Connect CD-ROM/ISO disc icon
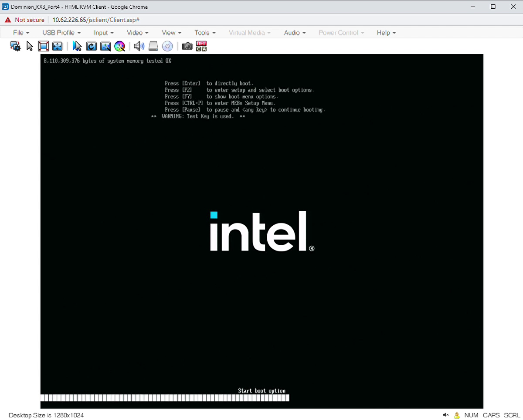This screenshot has width=523, height=420. pos(167,46)
